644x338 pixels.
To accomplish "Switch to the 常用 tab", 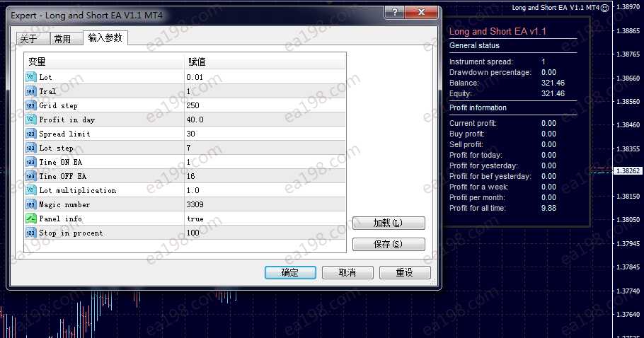I will click(65, 39).
